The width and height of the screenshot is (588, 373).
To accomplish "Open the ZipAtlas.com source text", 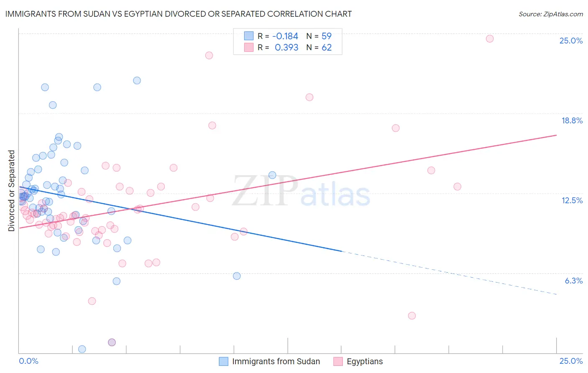I will (551, 14).
